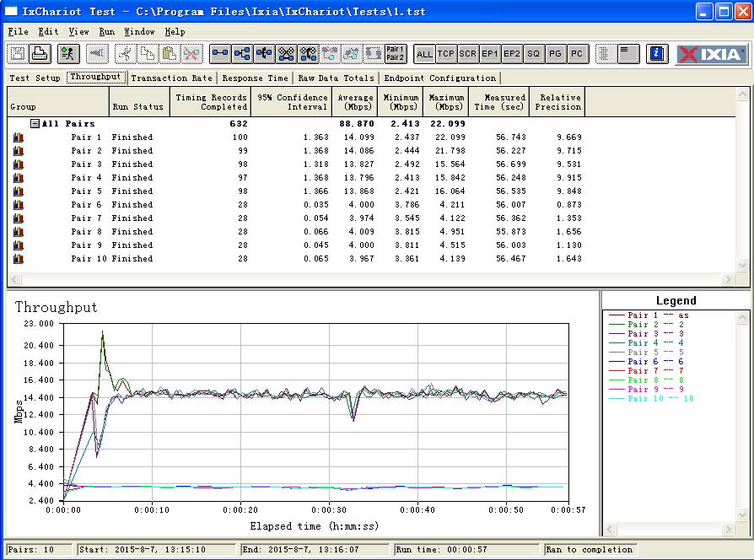Toggle the ALL filter button
This screenshot has height=560, width=754.
424,54
